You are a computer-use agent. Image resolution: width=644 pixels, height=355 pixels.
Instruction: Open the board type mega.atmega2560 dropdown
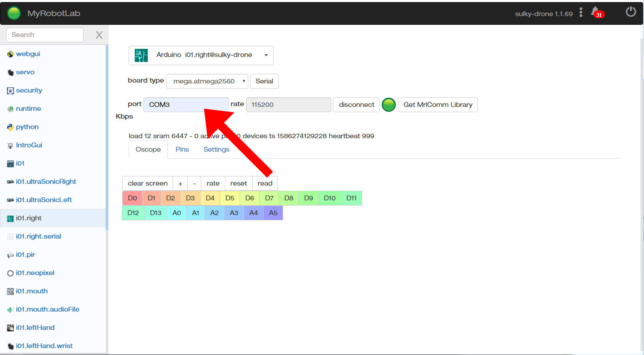(207, 81)
